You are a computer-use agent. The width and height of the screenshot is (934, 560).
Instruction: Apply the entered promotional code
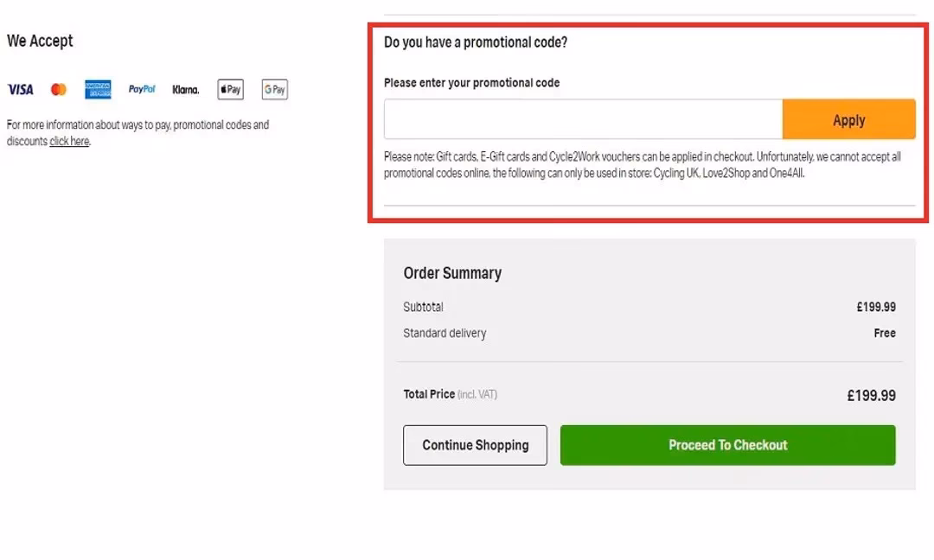848,119
